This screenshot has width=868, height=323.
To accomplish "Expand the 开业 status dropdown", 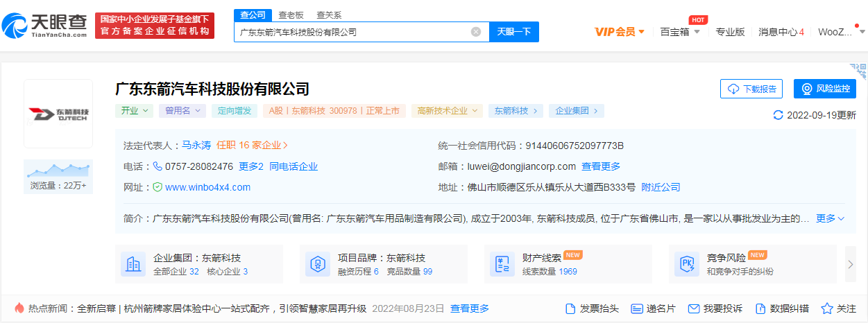I will tap(134, 110).
